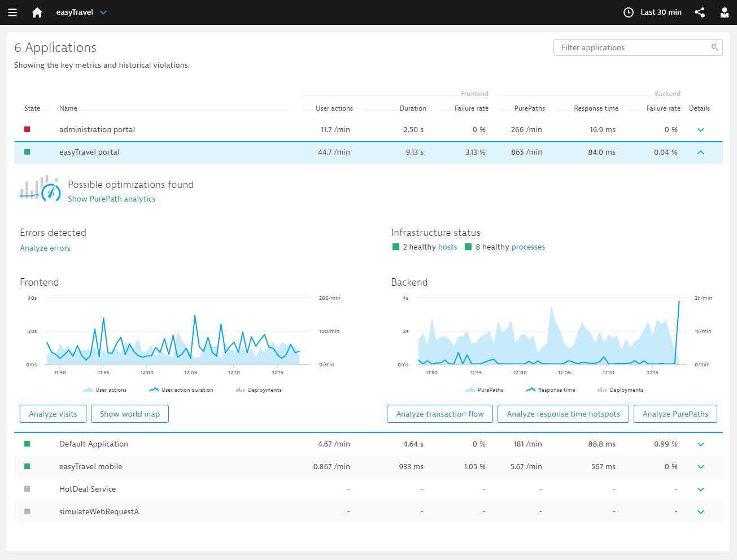
Task: Click green state indicator for easyTravel portal
Action: 27,152
